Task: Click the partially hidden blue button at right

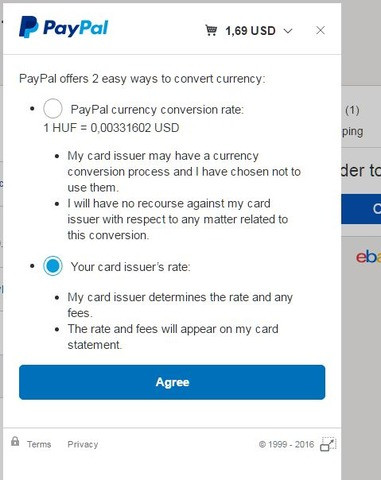Action: pyautogui.click(x=361, y=209)
